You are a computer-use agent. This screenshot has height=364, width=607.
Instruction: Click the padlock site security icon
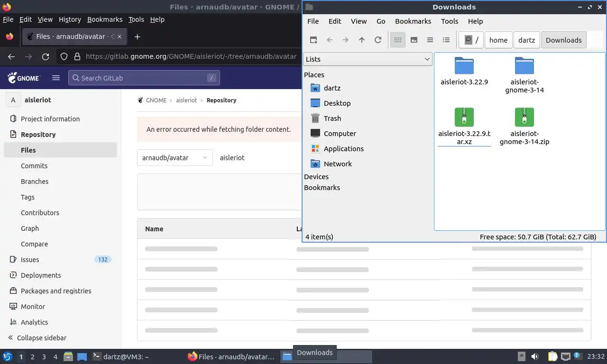click(x=77, y=56)
